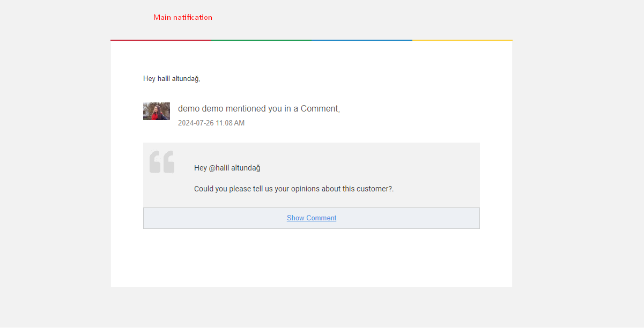Click the "Hey halil altundağ," greeting line
This screenshot has width=644, height=334.
172,79
